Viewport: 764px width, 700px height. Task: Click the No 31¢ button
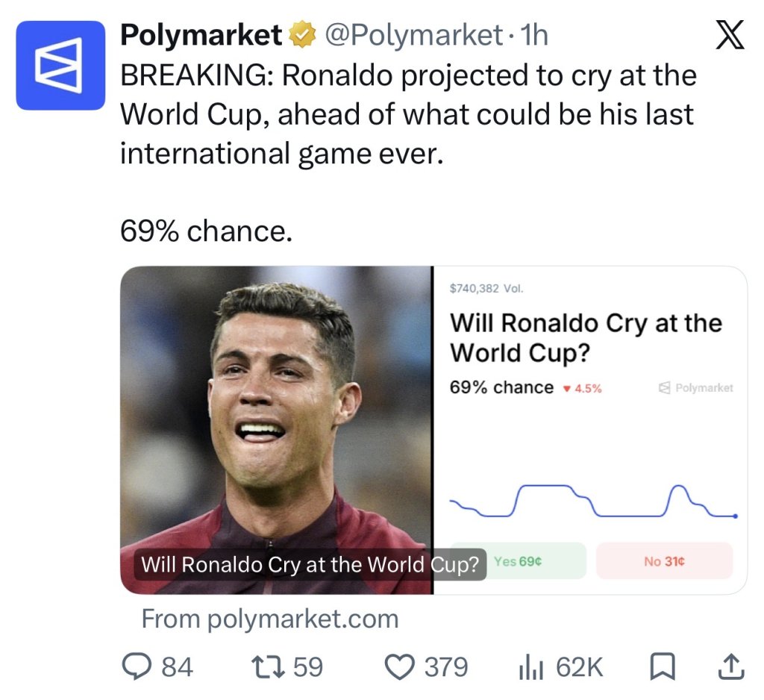point(664,561)
